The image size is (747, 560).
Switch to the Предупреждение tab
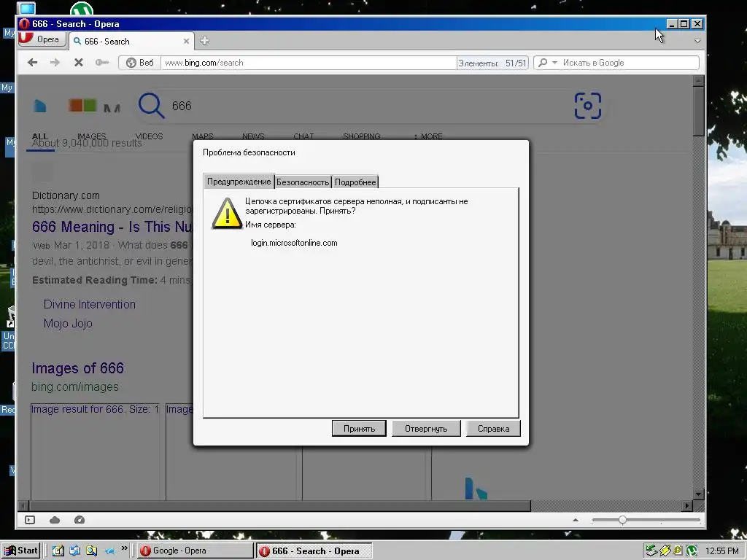click(239, 182)
